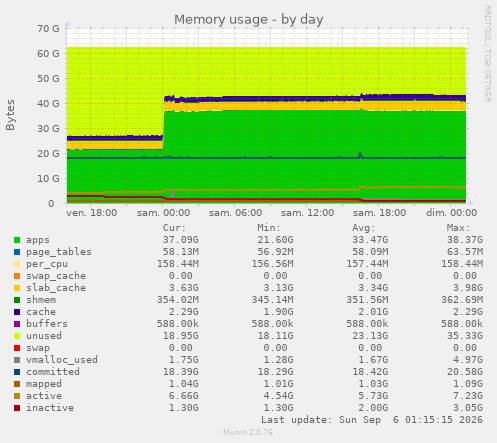Click the 'sam. 00:00' time axis label
Image resolution: width=497 pixels, height=443 pixels.
[x=163, y=213]
